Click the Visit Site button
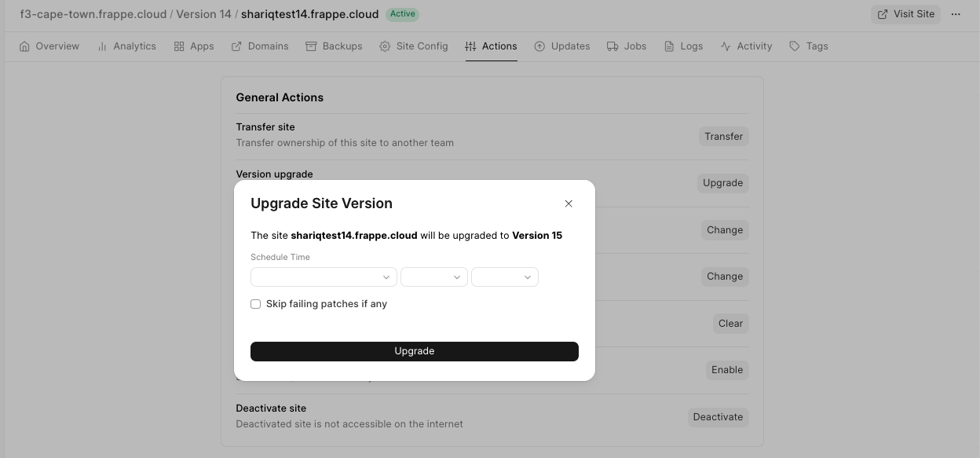The width and height of the screenshot is (980, 458). (905, 14)
